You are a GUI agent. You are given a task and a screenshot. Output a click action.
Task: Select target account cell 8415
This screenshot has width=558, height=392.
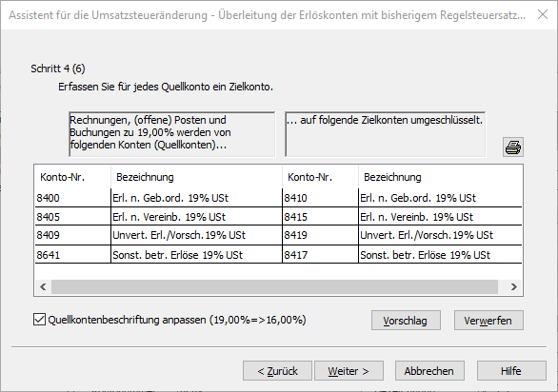click(x=320, y=216)
